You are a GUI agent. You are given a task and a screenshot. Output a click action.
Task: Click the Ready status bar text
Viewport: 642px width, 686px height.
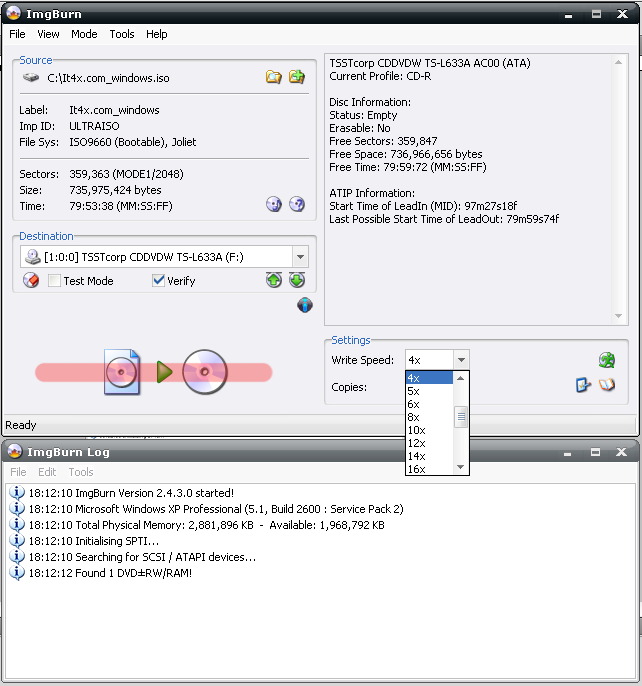click(x=21, y=425)
